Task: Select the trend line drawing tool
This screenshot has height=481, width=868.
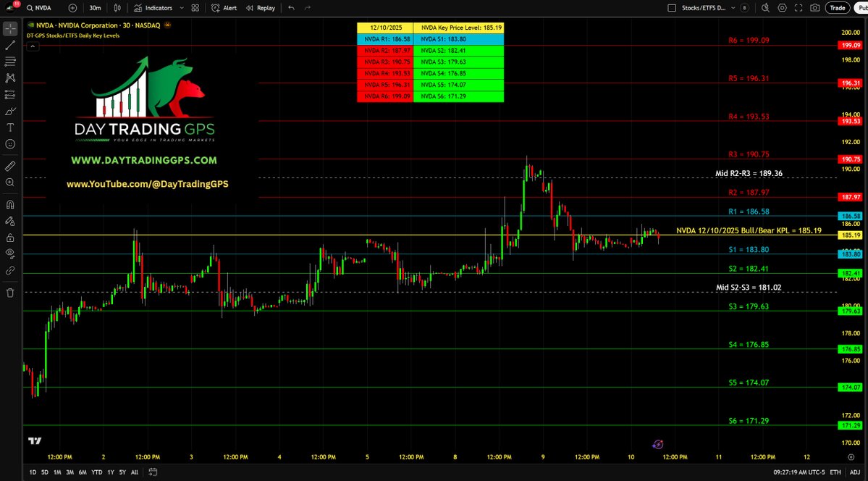Action: point(10,45)
